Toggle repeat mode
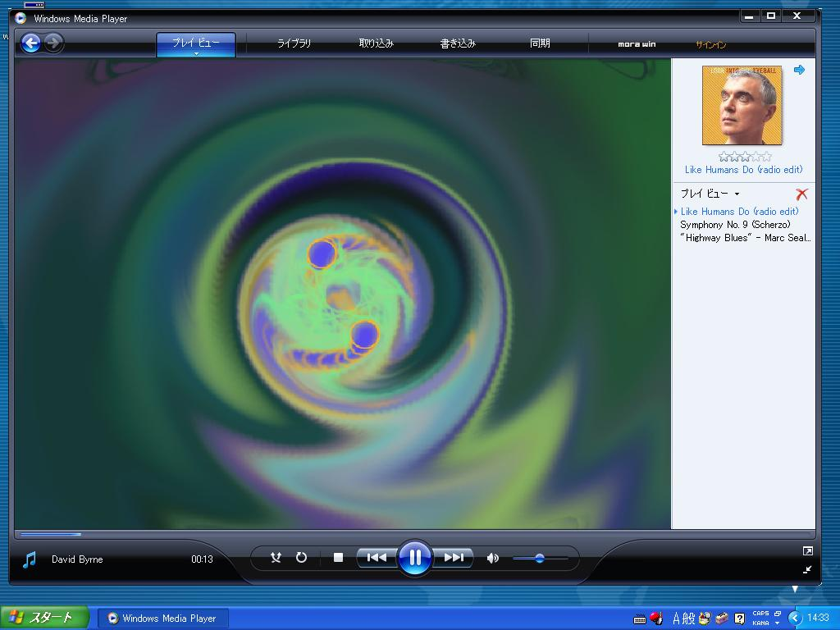This screenshot has width=840, height=630. 302,558
